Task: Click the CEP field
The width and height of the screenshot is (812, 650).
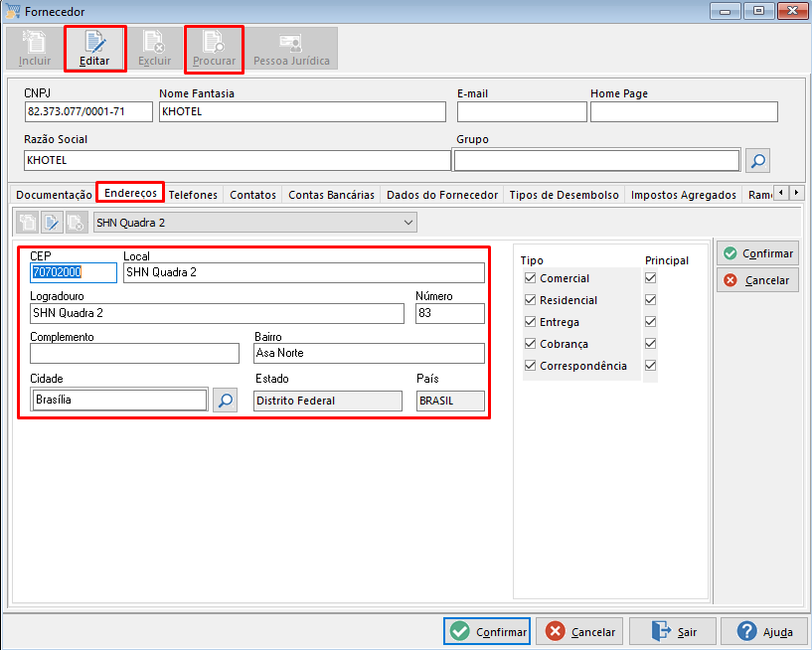Action: (74, 272)
